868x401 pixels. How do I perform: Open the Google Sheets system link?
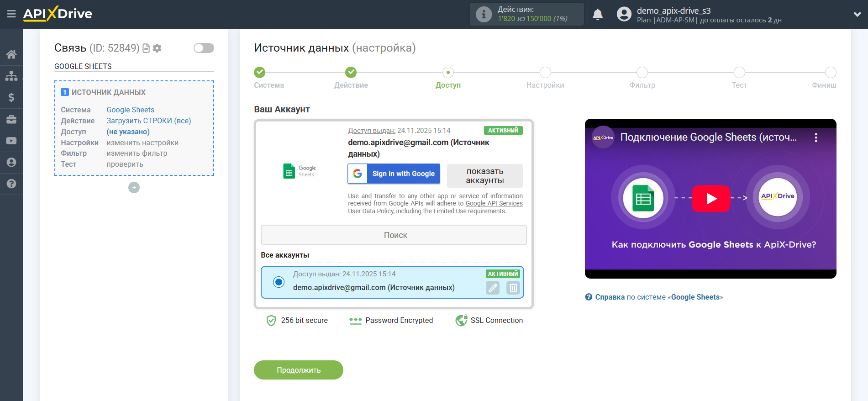131,110
